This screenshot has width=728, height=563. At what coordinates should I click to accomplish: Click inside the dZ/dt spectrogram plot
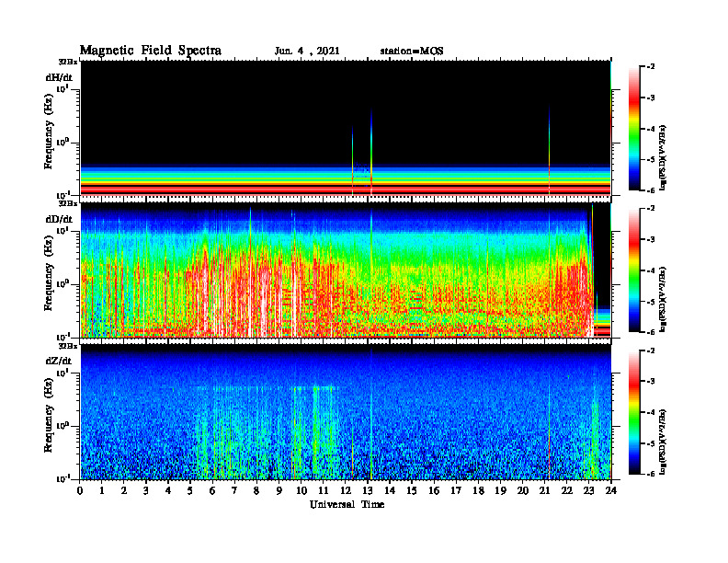[346, 412]
